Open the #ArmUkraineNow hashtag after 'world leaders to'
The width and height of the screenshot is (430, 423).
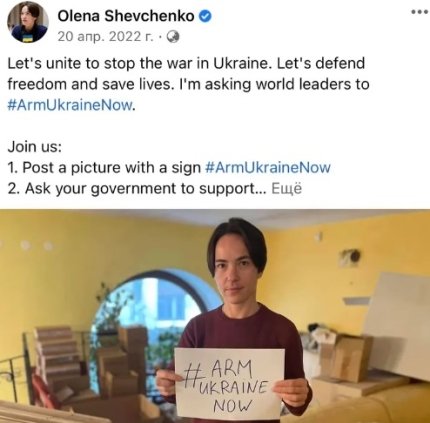click(70, 105)
